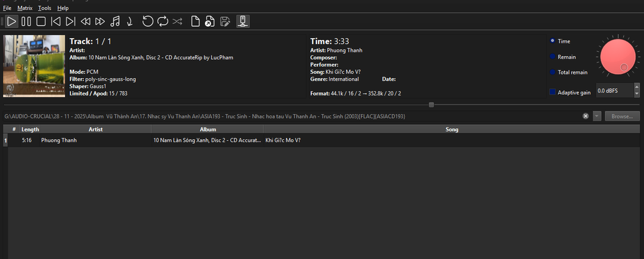
Task: Click 'Phuong Thanh' in the playlist row
Action: (x=59, y=140)
